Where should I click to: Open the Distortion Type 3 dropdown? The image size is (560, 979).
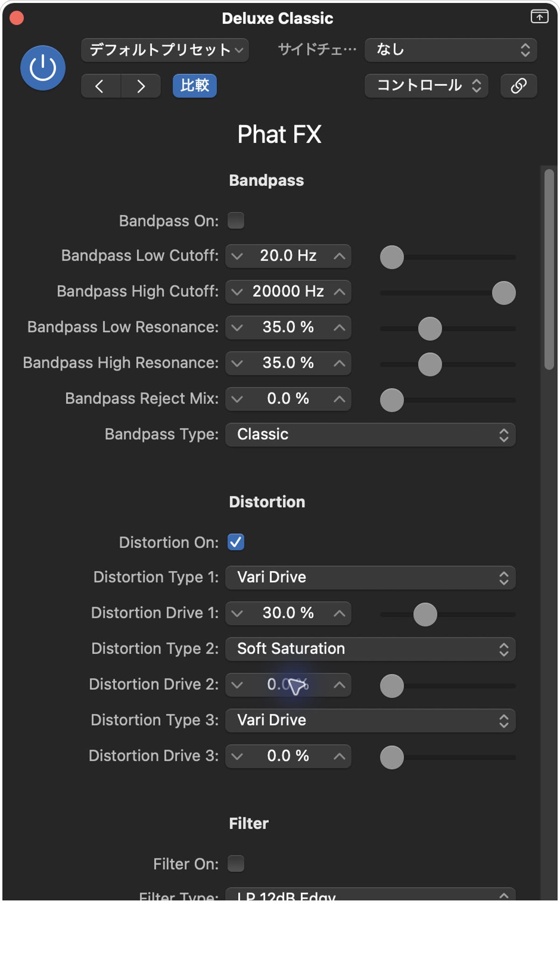coord(371,720)
